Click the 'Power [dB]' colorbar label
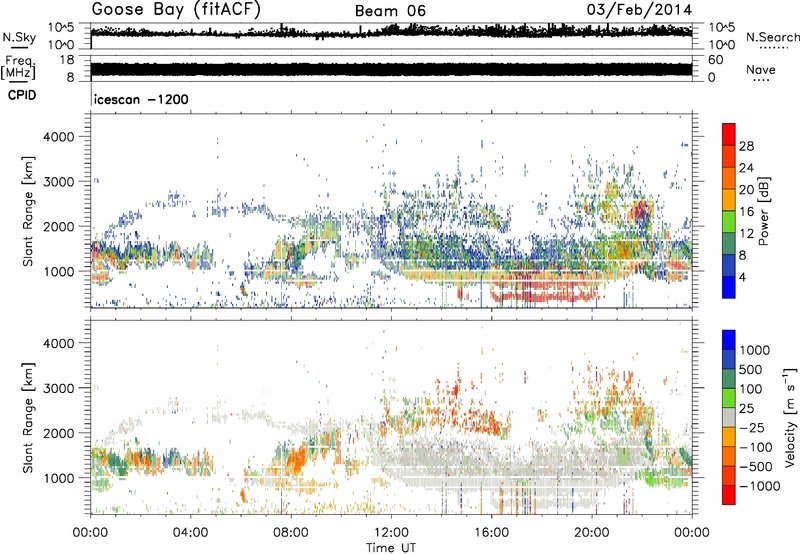Viewport: 800px width, 554px height. 764,212
